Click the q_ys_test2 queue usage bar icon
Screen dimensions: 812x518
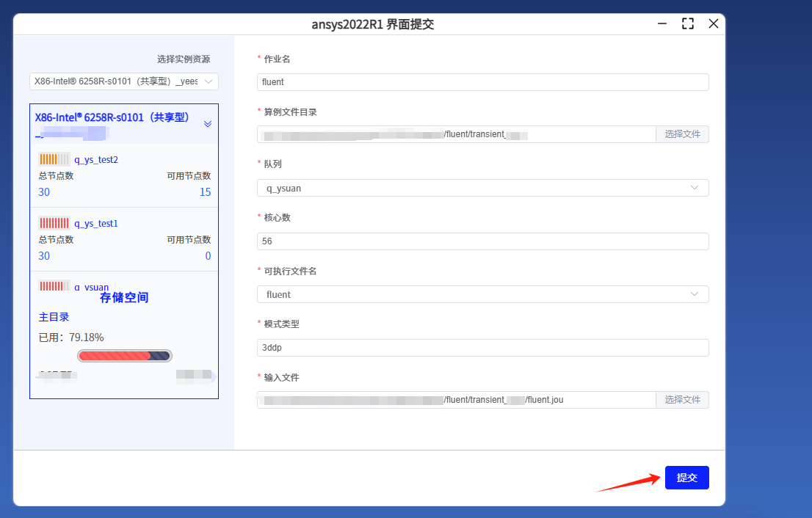pos(54,159)
